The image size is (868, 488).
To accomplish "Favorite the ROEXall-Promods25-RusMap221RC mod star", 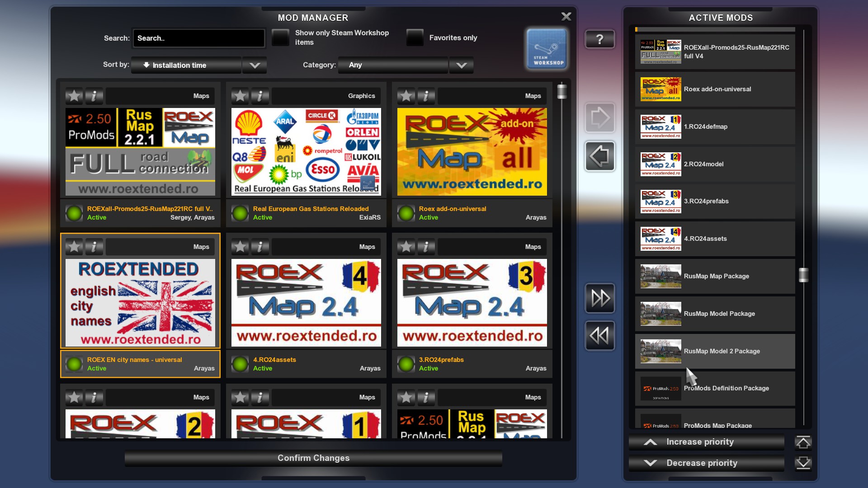I will 74,96.
